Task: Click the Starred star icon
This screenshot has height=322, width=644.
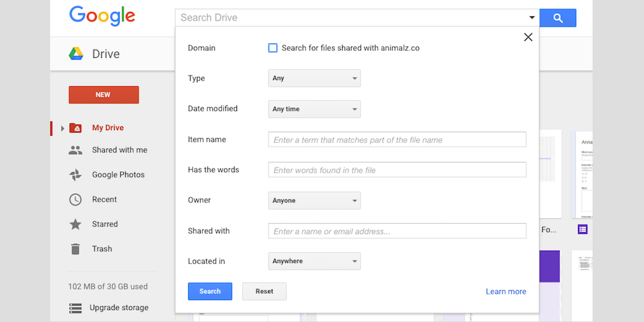Action: 75,224
